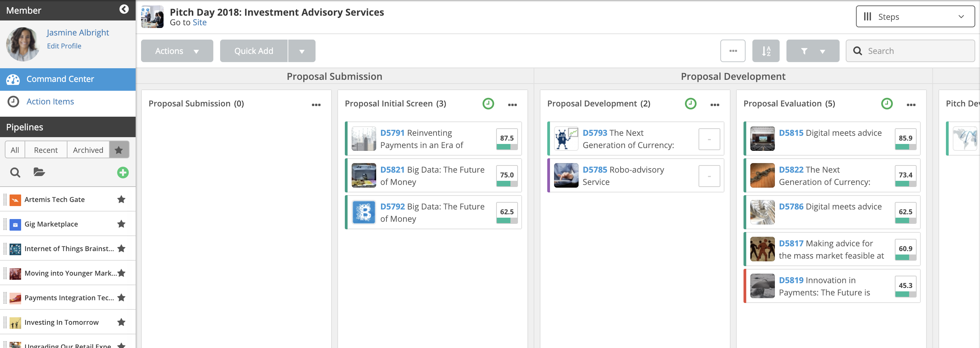The width and height of the screenshot is (980, 348).
Task: Click the Jasmine Albright profile name link
Action: pos(78,32)
